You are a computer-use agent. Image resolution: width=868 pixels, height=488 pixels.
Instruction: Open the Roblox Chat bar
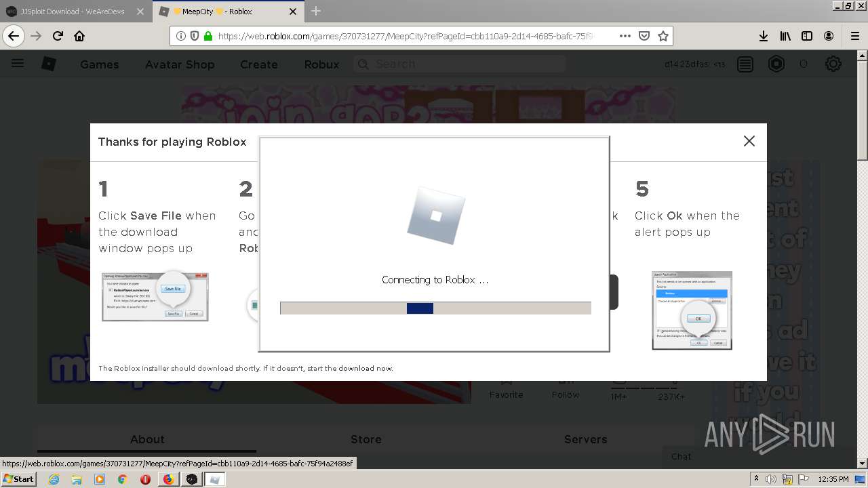click(x=682, y=456)
